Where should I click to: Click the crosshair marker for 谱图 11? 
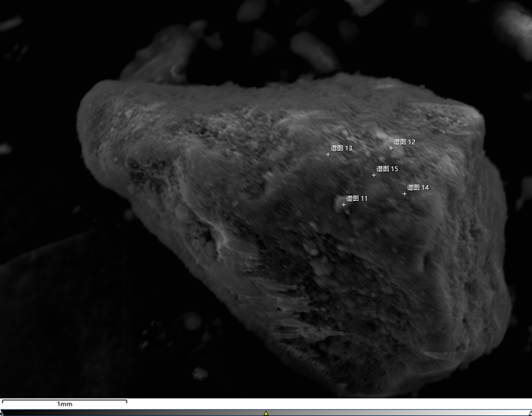pos(343,204)
